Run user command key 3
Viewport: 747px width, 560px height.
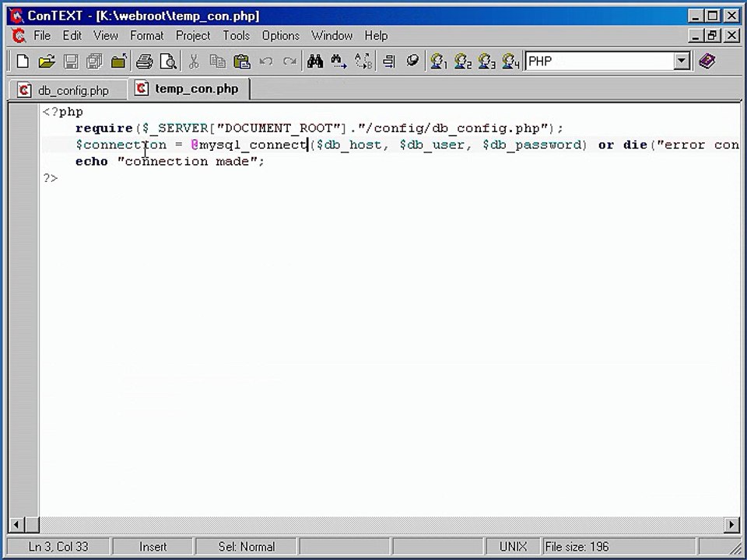(x=486, y=61)
